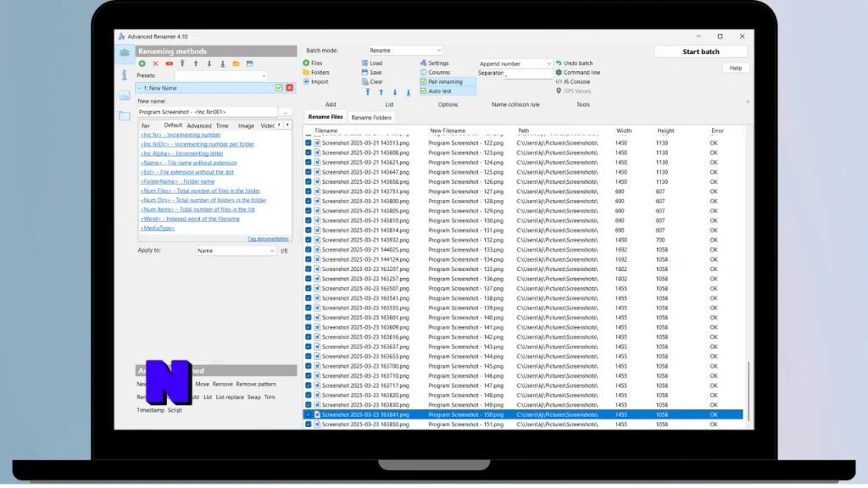Uncheck file Screenshot 2025-03-23 163850.png
This screenshot has height=488, width=868.
tap(309, 424)
